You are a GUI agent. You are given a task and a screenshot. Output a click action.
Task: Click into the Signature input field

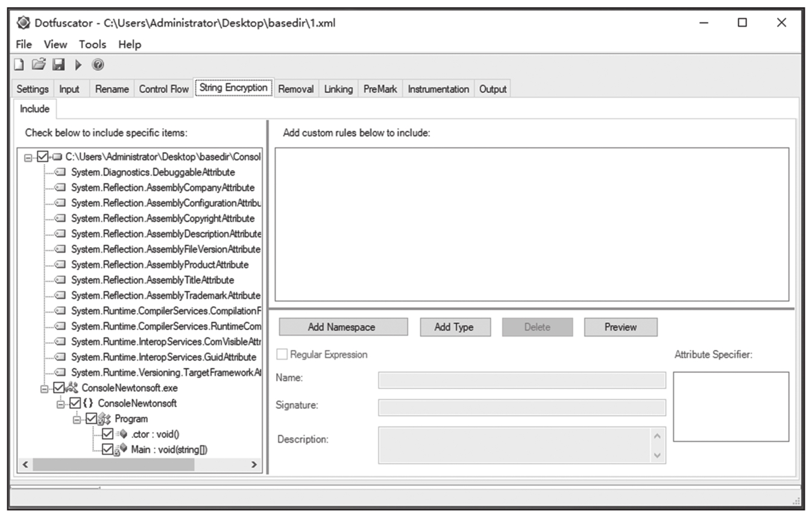522,407
